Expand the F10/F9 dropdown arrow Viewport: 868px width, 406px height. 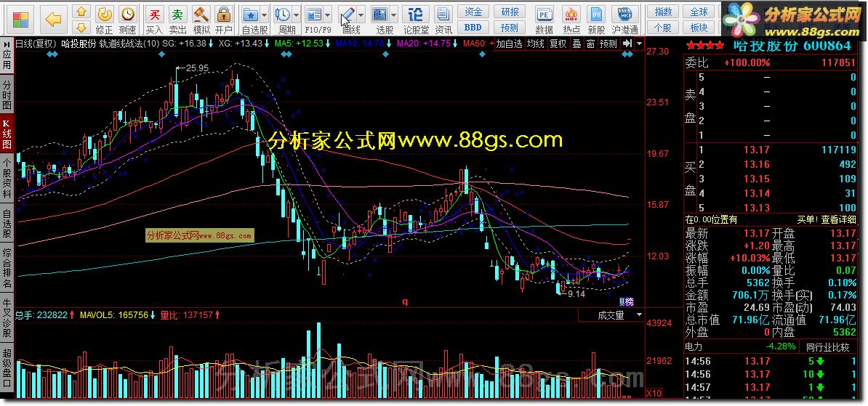pyautogui.click(x=329, y=15)
